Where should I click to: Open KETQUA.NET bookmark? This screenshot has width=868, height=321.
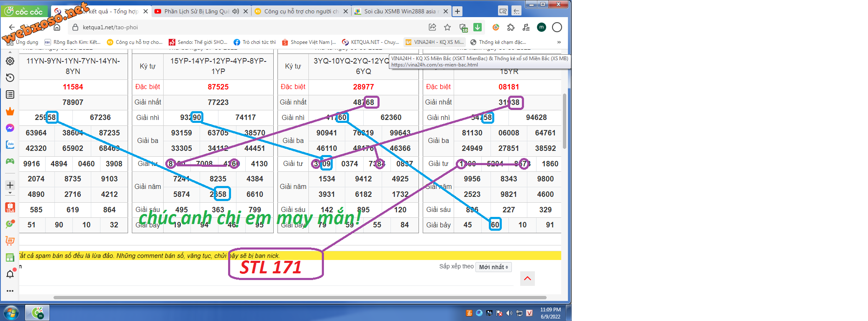click(370, 42)
